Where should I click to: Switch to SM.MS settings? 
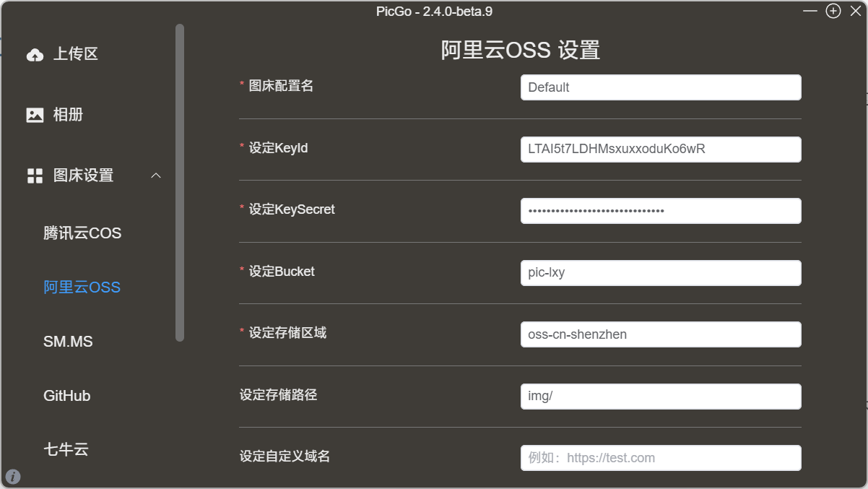pos(68,342)
